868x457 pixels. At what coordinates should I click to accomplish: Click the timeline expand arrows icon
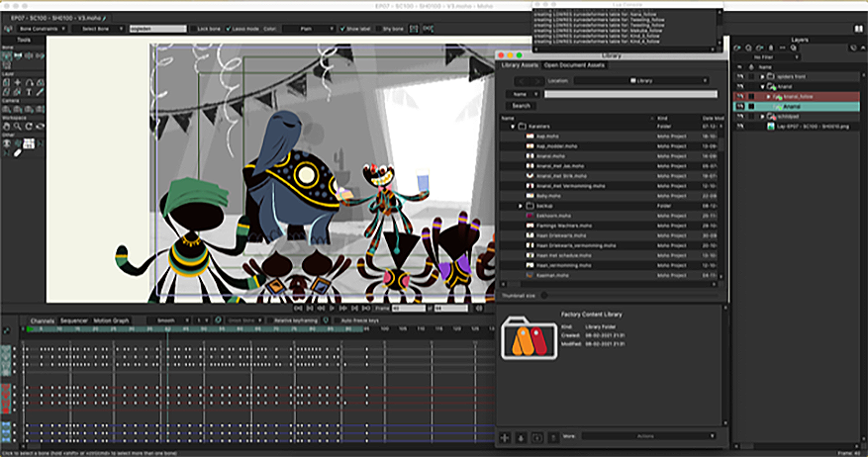(x=7, y=330)
